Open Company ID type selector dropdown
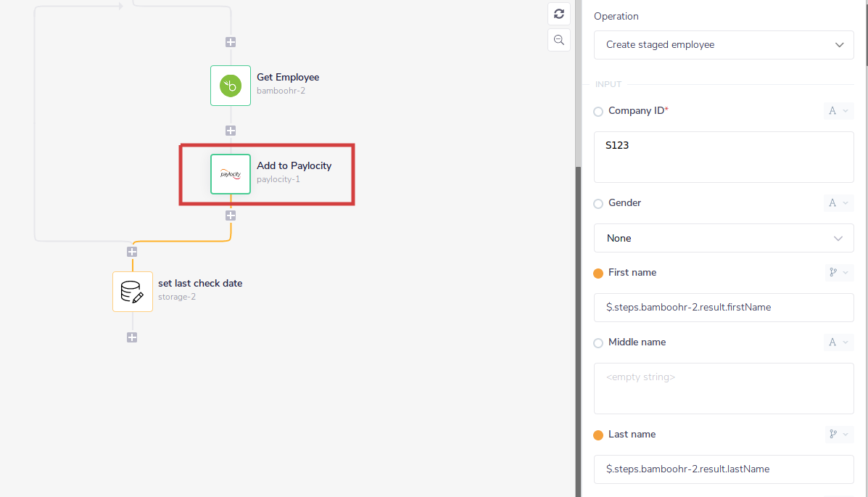Viewport: 868px width, 497px height. (838, 111)
